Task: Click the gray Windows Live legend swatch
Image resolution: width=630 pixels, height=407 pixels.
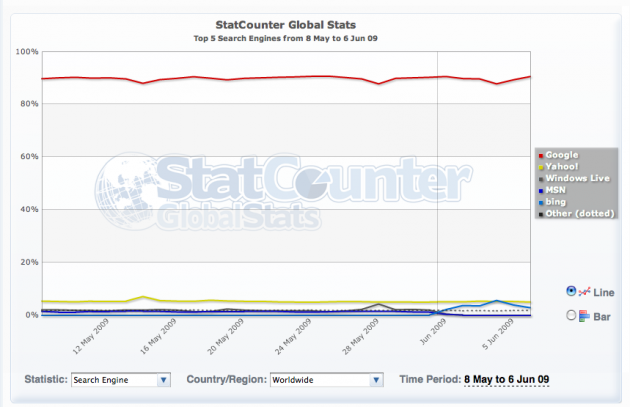Action: pos(540,179)
